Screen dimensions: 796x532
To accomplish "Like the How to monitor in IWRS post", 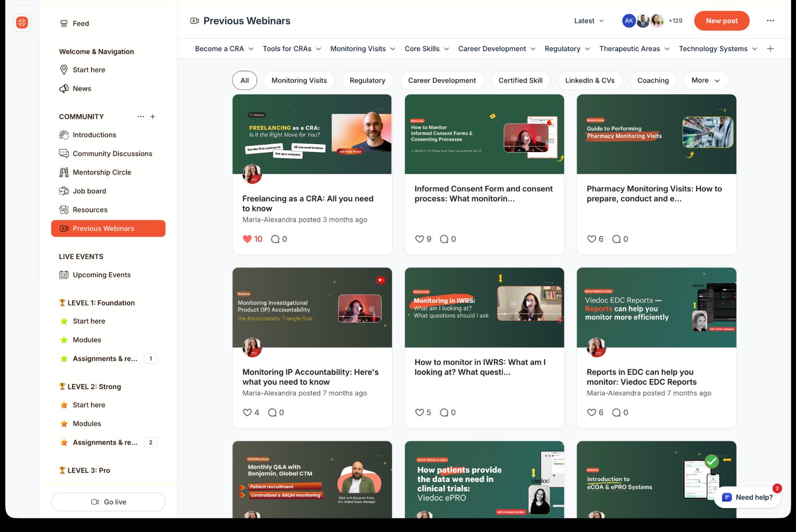I will pyautogui.click(x=423, y=412).
